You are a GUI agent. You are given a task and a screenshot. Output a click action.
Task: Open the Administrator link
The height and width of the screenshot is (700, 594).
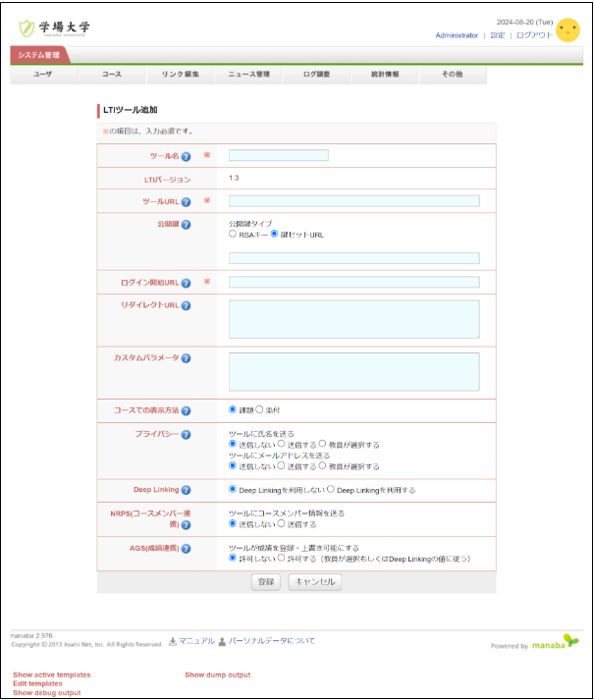point(457,35)
